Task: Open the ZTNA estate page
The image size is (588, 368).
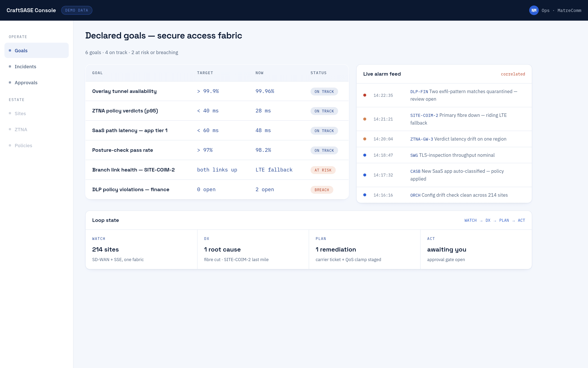Action: (36, 130)
